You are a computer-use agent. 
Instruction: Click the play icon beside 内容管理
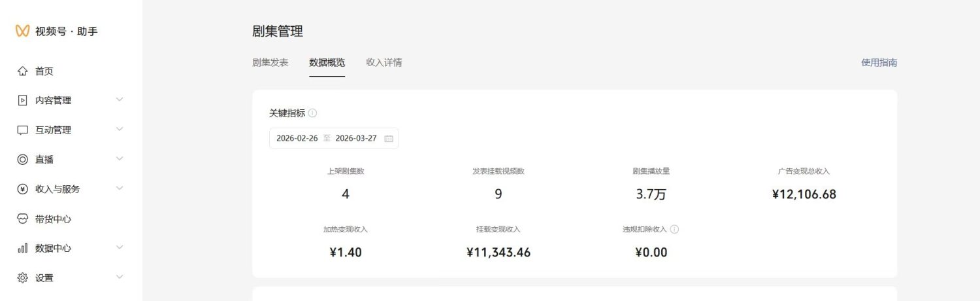point(23,101)
